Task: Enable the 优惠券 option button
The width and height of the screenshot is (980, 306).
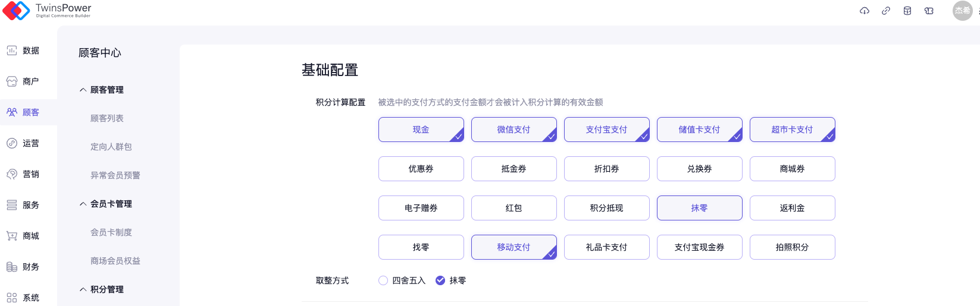Action: pos(421,169)
